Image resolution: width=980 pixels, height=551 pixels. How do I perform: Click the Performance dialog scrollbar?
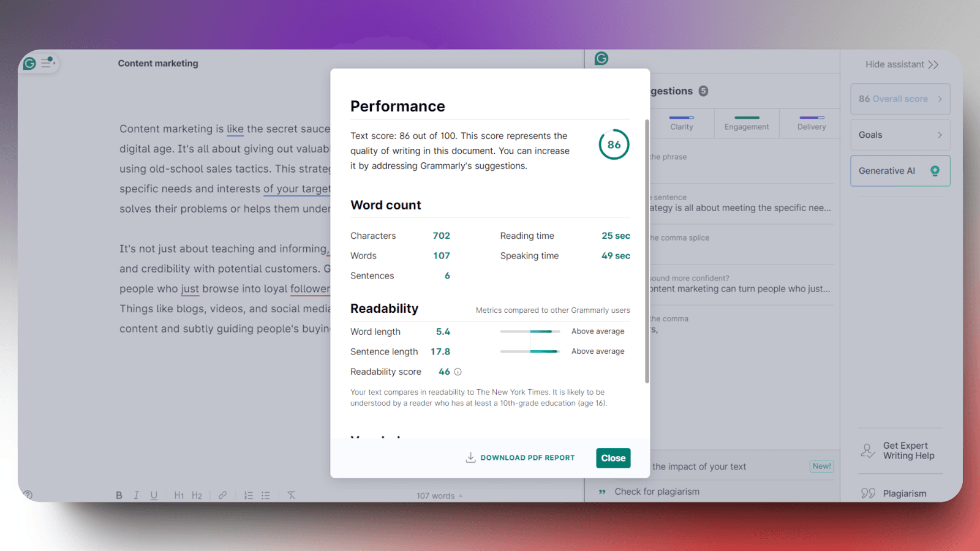pyautogui.click(x=647, y=251)
